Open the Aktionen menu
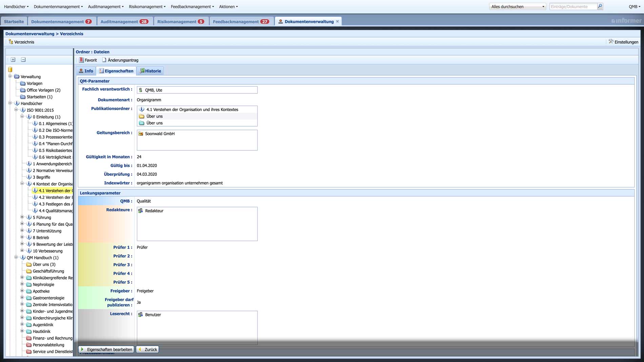This screenshot has width=644, height=362. coord(228,6)
